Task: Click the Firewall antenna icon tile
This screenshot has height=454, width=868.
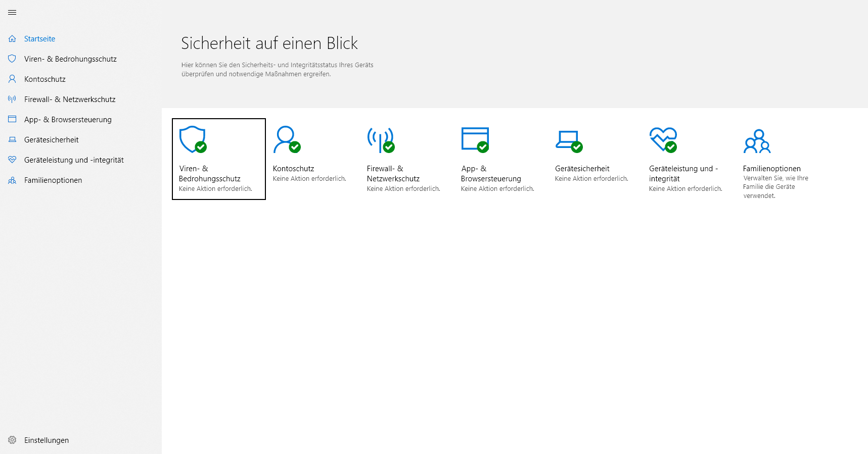Action: point(380,139)
